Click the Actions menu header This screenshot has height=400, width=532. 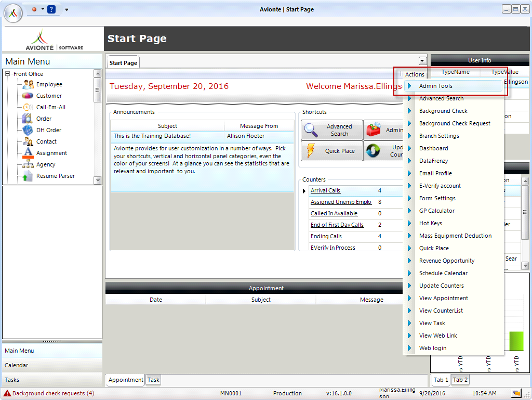415,74
